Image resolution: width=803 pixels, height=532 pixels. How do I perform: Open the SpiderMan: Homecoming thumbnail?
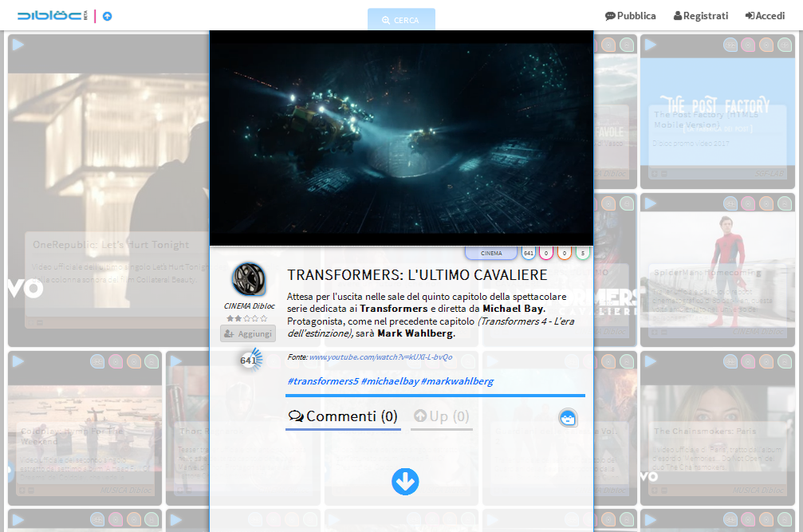point(718,271)
